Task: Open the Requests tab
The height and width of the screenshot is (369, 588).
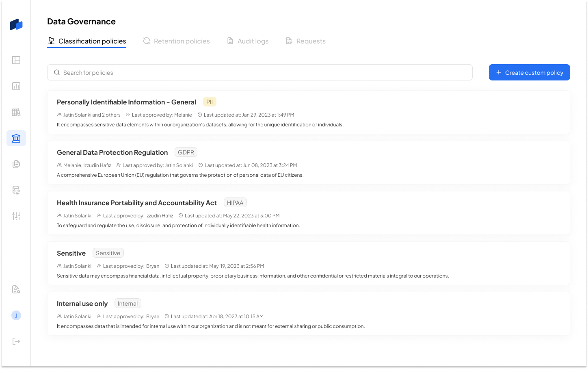Action: (x=306, y=41)
